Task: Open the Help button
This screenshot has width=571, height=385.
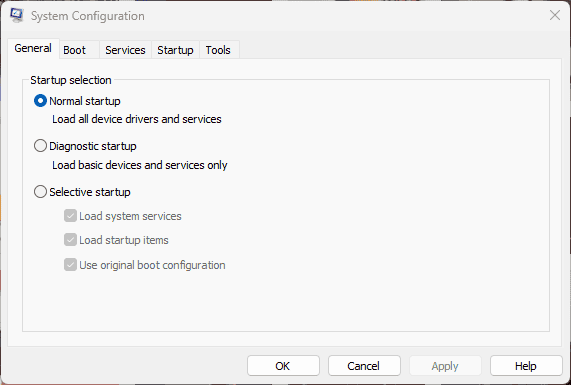Action: (x=526, y=366)
